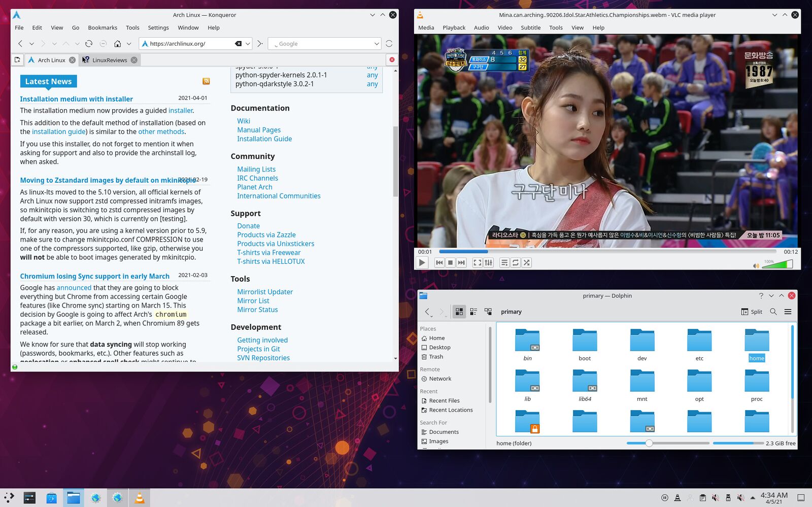Open the KDE application launcher

pyautogui.click(x=9, y=498)
